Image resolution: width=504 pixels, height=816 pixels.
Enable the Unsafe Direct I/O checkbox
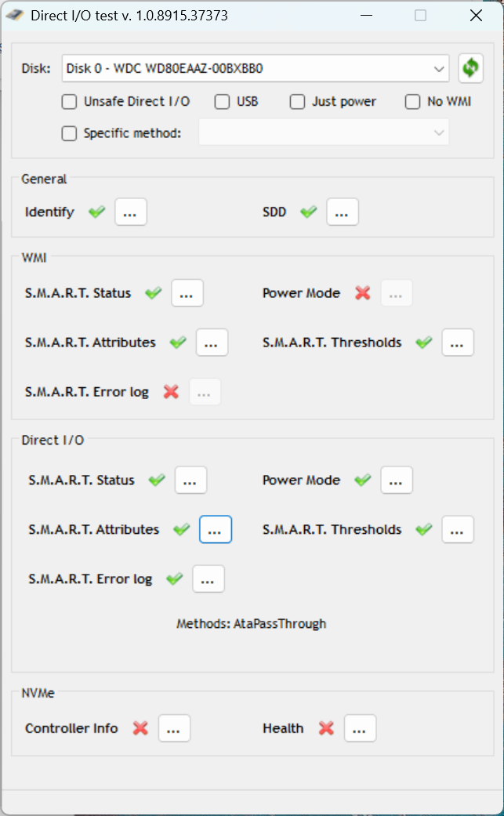[x=69, y=102]
